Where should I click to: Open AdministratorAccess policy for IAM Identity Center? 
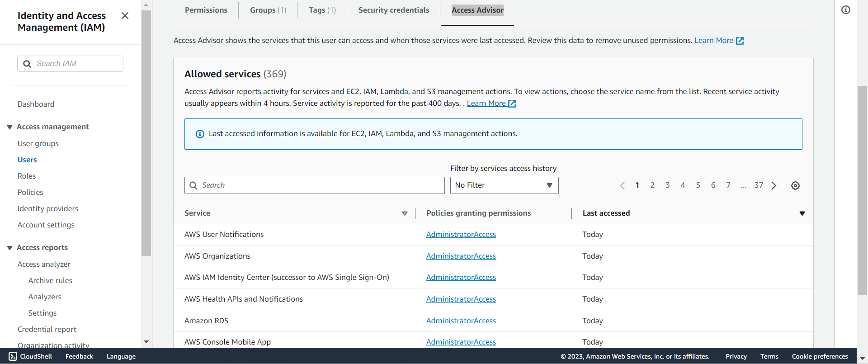pos(461,277)
